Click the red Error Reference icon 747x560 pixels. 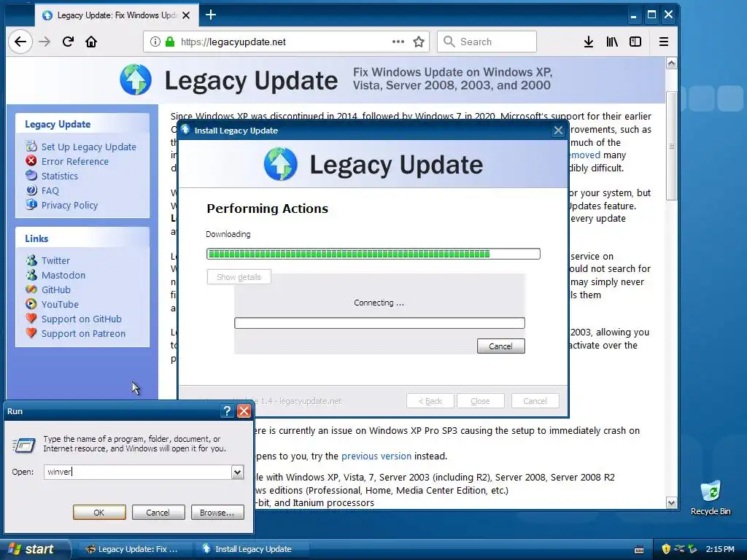coord(31,161)
